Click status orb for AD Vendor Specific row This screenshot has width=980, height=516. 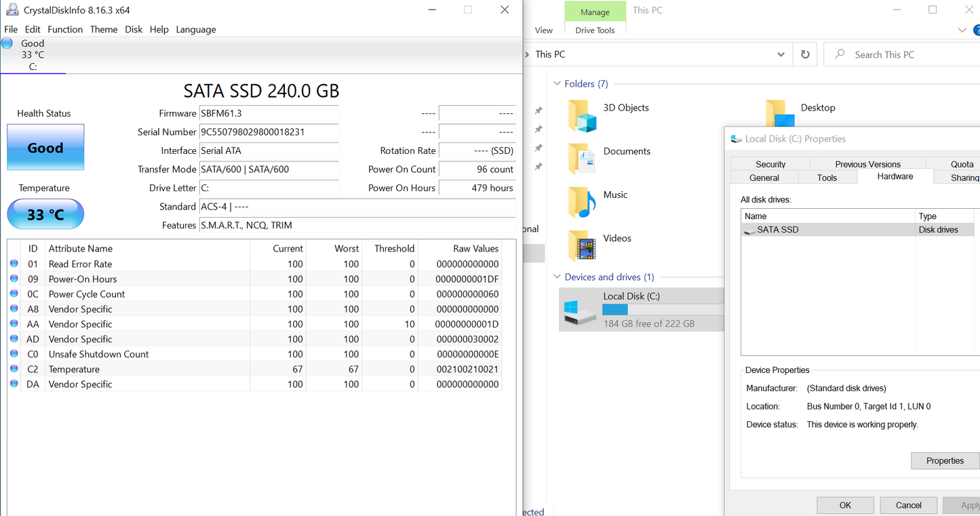(14, 339)
